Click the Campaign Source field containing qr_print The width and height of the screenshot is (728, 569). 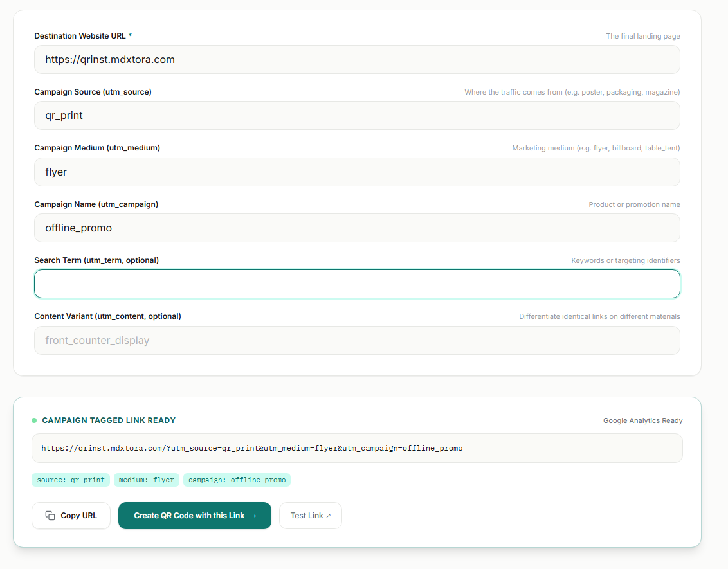[x=357, y=116]
